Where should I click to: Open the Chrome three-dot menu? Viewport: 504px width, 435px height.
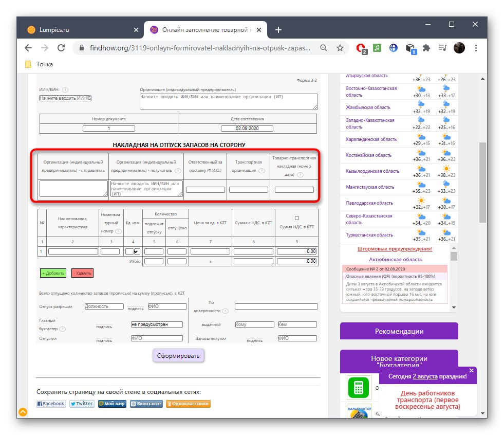(x=476, y=48)
